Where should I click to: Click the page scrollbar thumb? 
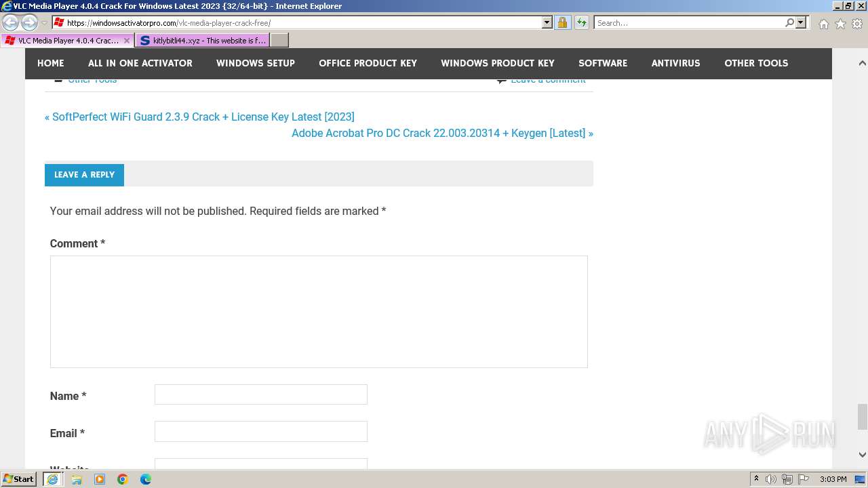click(x=863, y=417)
